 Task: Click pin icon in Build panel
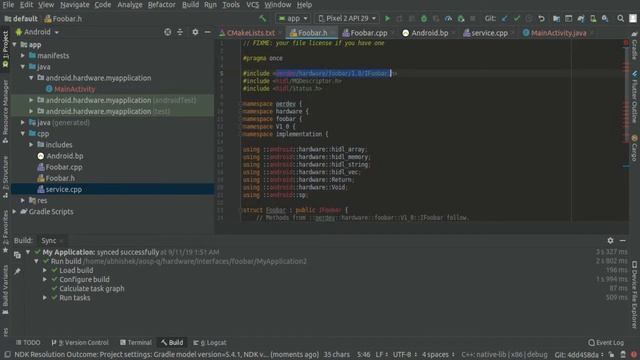tap(17, 271)
